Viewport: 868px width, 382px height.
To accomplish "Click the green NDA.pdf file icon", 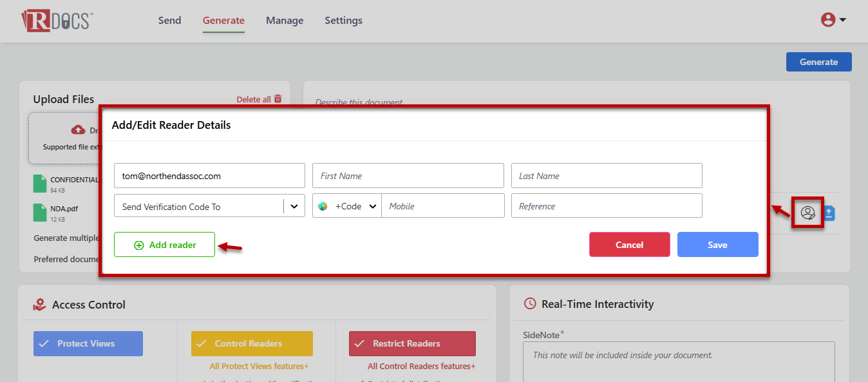I will tap(40, 213).
